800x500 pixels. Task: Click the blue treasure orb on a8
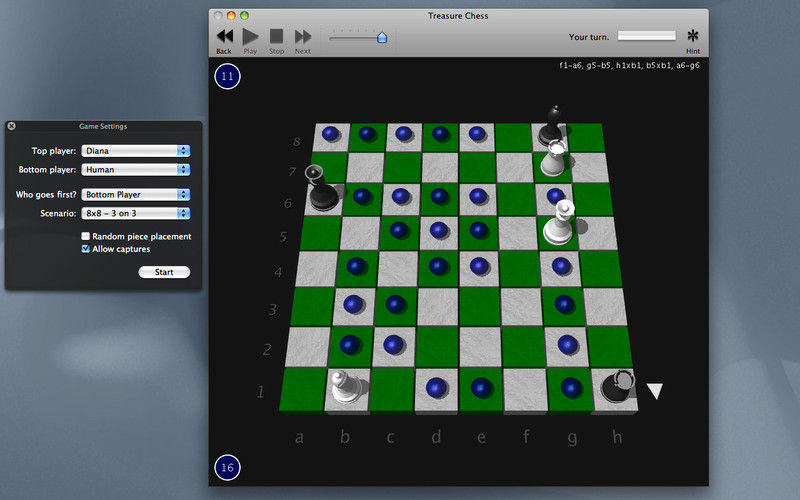coord(331,134)
